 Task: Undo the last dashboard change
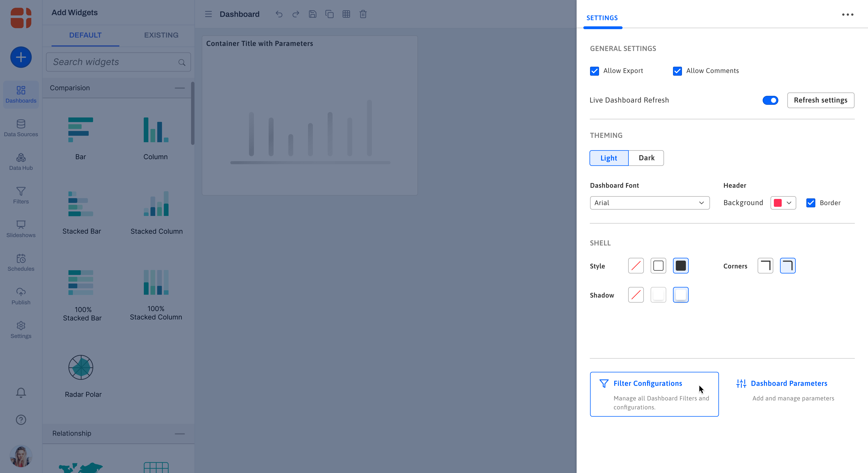(279, 14)
